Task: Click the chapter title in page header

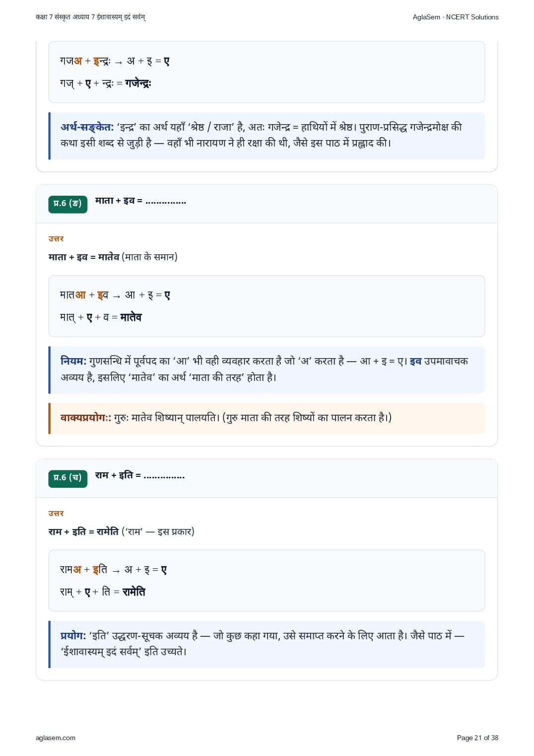Action: click(90, 17)
